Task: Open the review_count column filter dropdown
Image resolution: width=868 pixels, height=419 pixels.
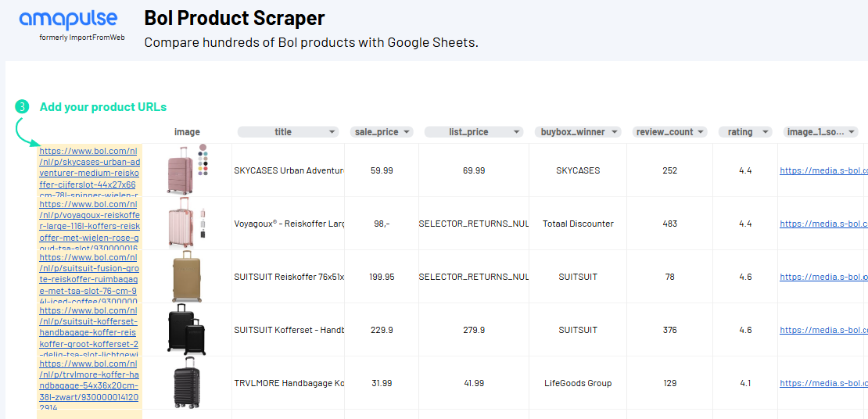Action: click(x=701, y=132)
